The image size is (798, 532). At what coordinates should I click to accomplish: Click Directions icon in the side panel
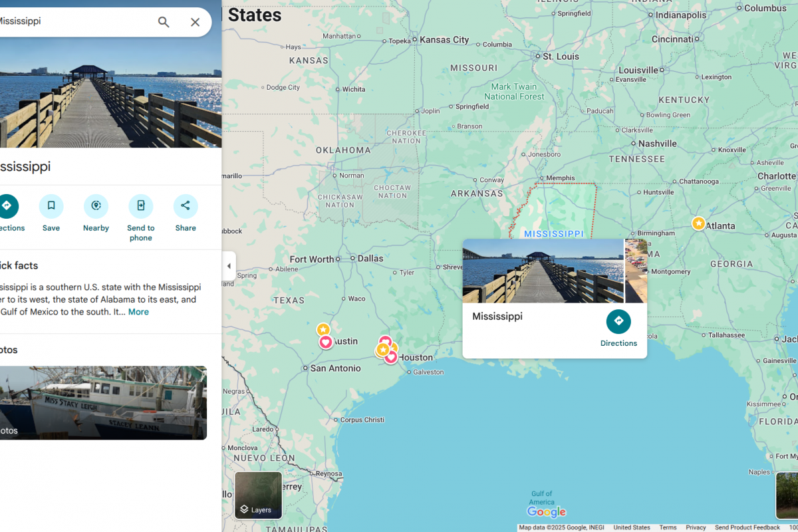pos(7,206)
